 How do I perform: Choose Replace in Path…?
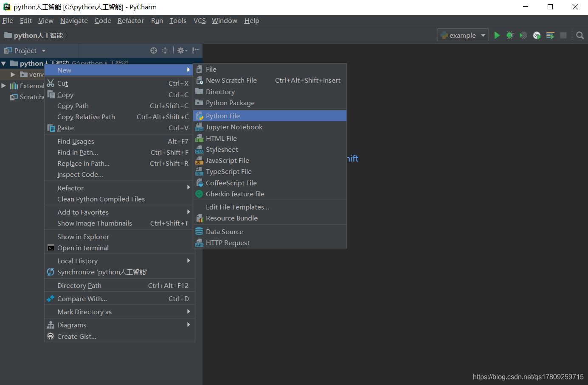point(120,163)
